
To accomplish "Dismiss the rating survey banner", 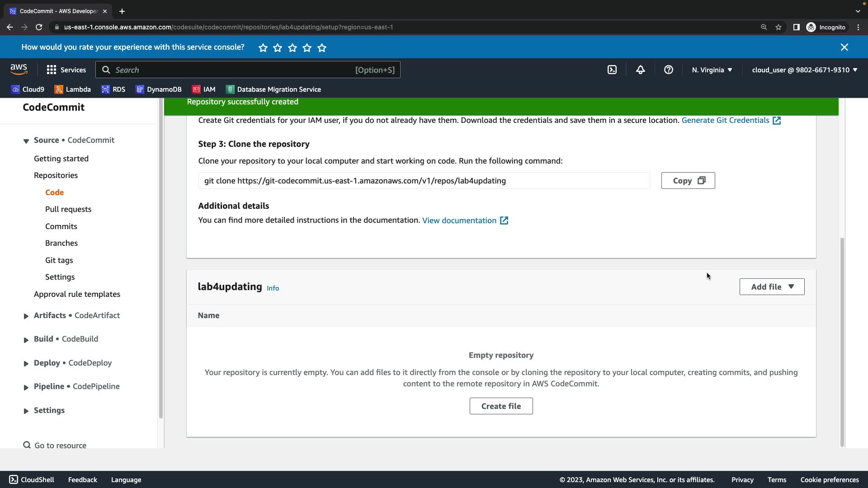I will click(x=844, y=47).
